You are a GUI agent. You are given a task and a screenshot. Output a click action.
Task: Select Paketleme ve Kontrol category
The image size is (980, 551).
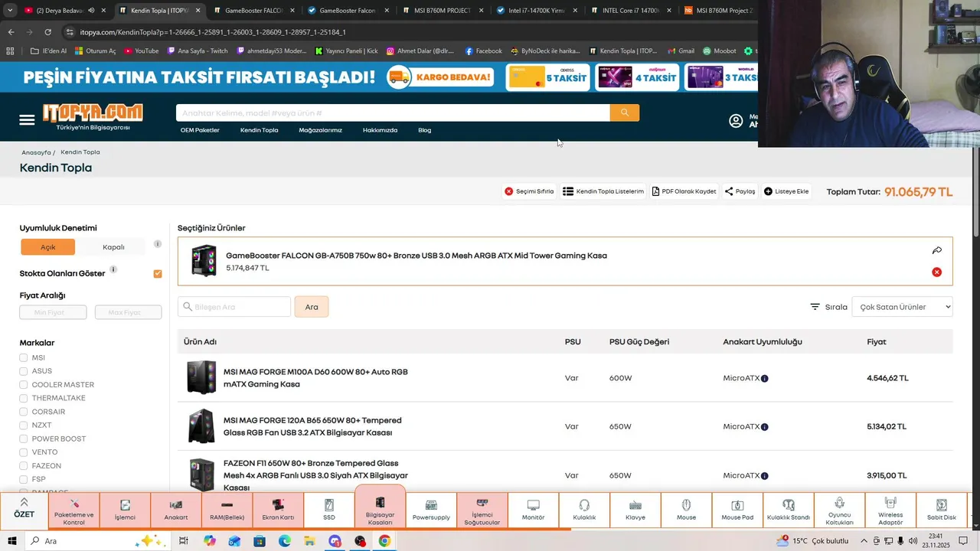pos(74,510)
